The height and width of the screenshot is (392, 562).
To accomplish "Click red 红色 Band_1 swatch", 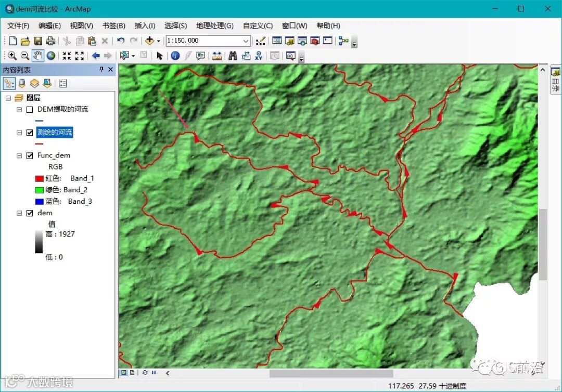I will click(x=39, y=179).
